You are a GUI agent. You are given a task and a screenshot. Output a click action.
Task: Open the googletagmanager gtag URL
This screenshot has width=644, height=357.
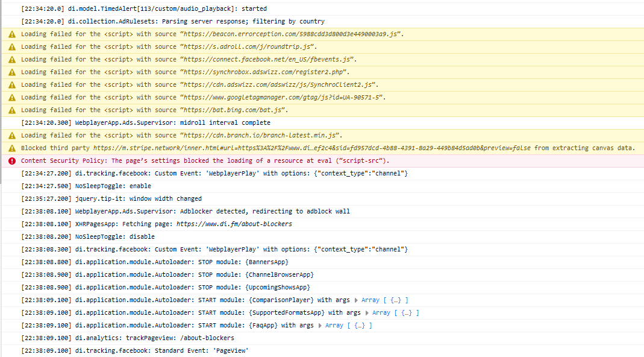(x=281, y=98)
